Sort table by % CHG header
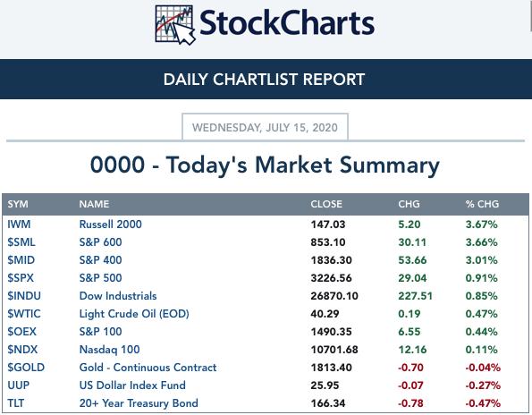The width and height of the screenshot is (532, 415). (x=482, y=204)
